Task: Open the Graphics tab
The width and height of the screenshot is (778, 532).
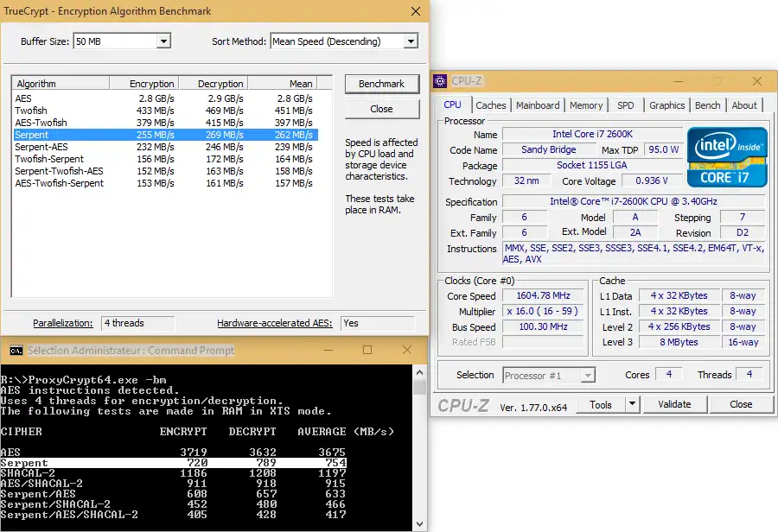Action: [666, 105]
